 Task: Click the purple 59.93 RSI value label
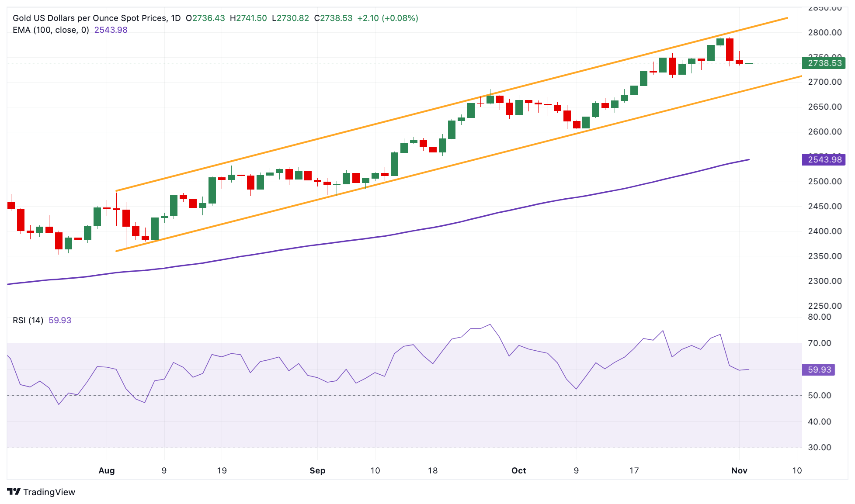click(x=819, y=370)
